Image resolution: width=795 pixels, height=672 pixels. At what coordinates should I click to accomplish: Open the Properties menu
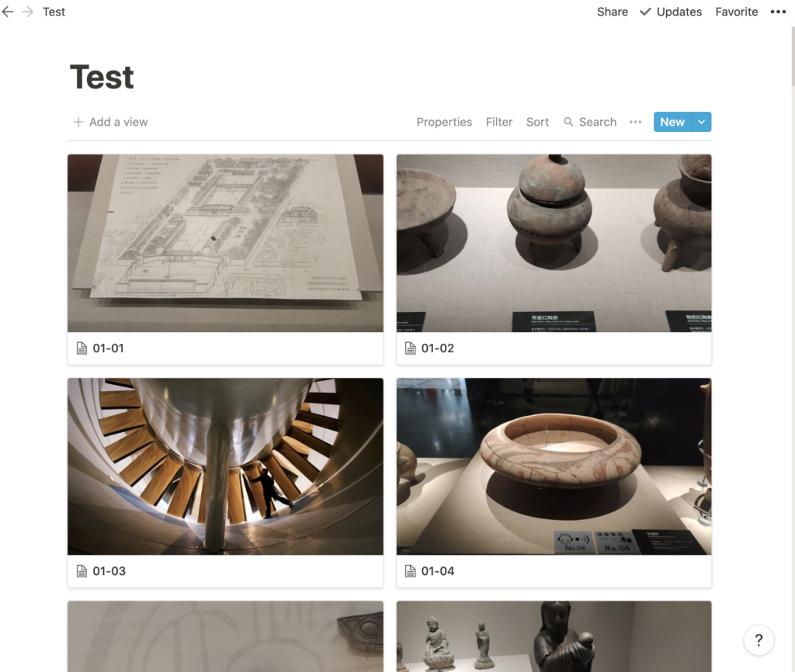pyautogui.click(x=444, y=122)
